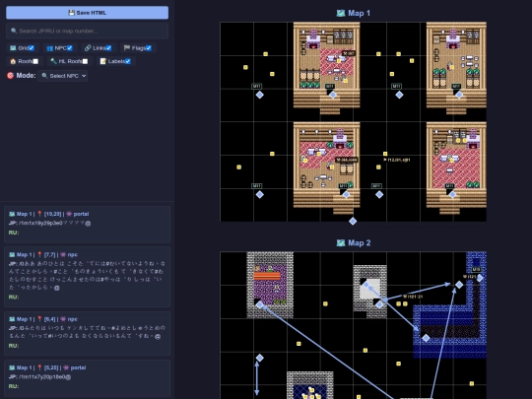This screenshot has height=399, width=532.
Task: Click the flag label f12,f01 in Map 1
Action: pos(397,160)
